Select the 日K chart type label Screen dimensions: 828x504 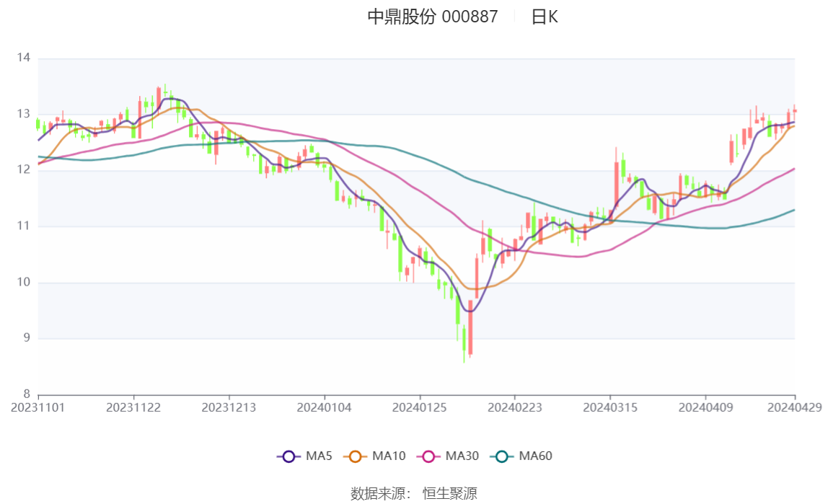[545, 17]
